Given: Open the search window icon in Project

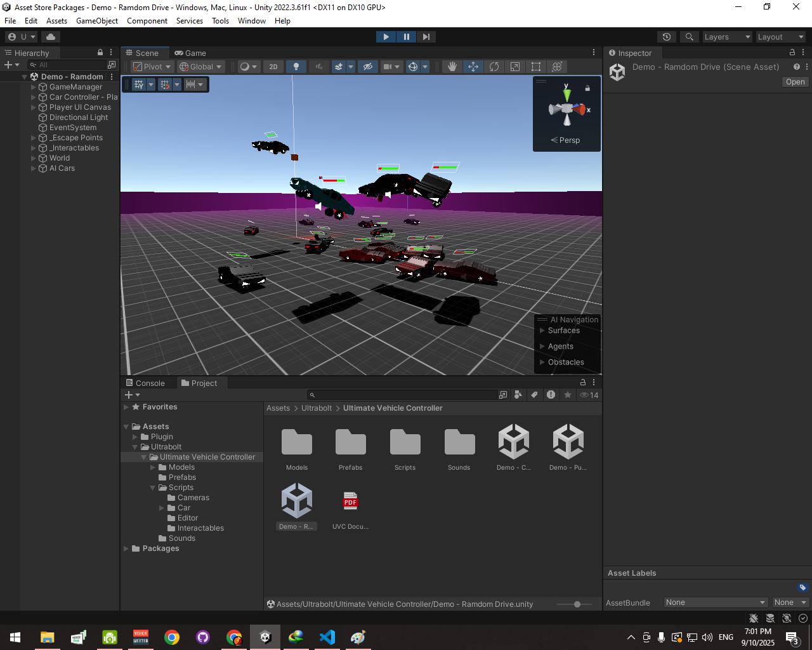Looking at the screenshot, I should click(503, 395).
